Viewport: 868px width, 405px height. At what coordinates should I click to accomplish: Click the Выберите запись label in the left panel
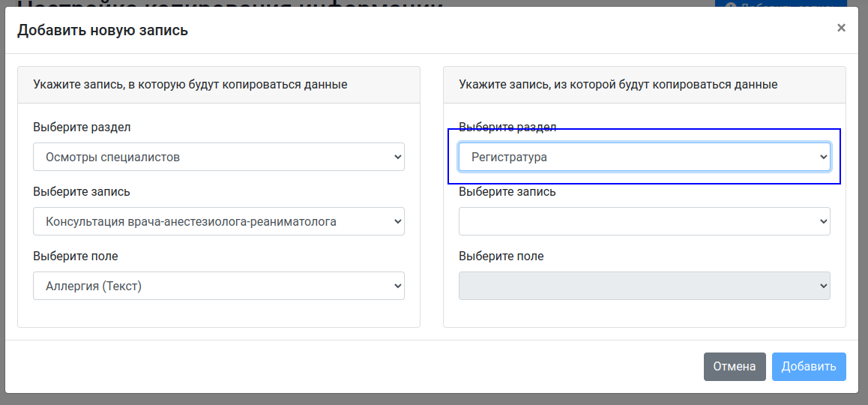[82, 191]
